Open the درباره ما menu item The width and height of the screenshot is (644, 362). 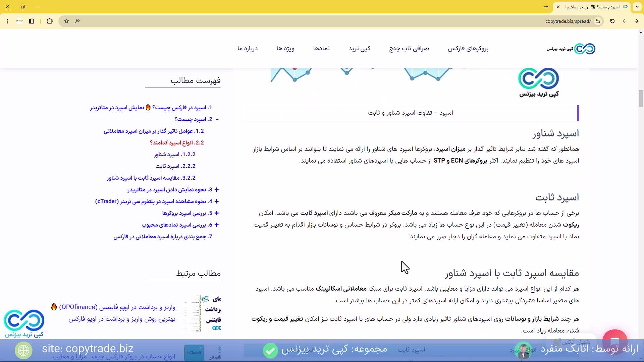(248, 49)
